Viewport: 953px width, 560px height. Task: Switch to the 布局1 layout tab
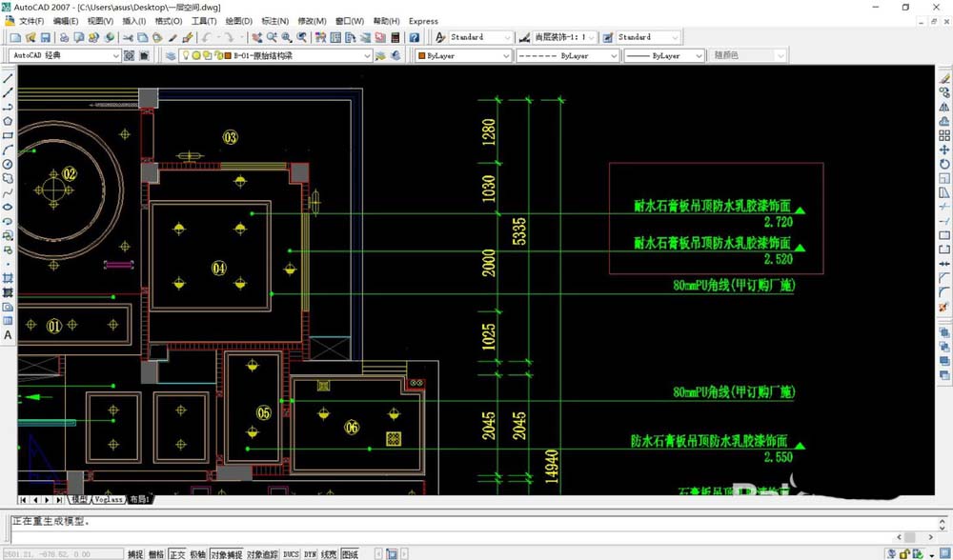139,498
